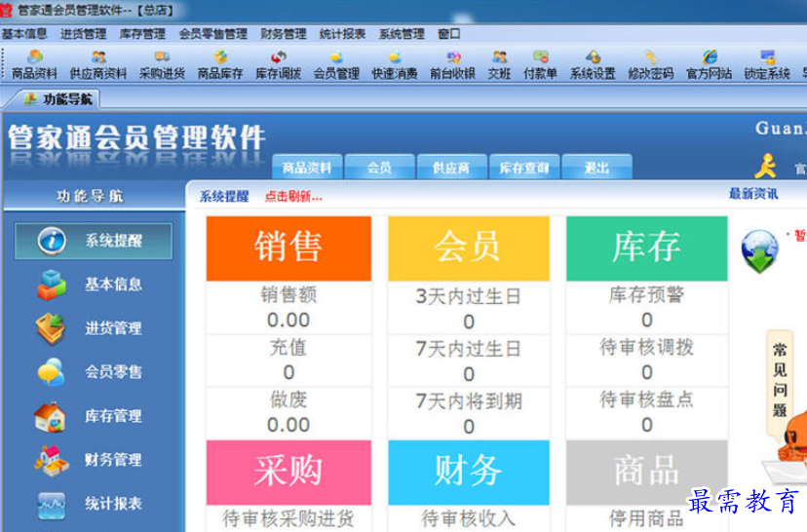Launch 快速消费 from the toolbar
This screenshot has height=532, width=807.
395,64
